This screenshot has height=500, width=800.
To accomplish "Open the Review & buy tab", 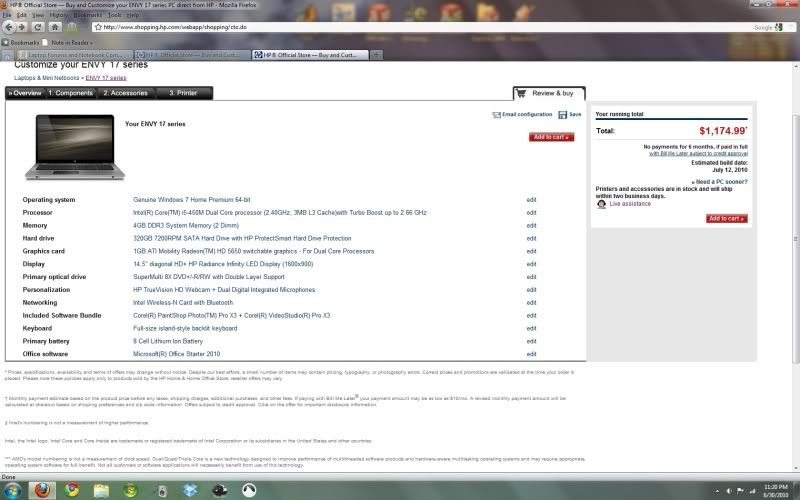I will (549, 93).
